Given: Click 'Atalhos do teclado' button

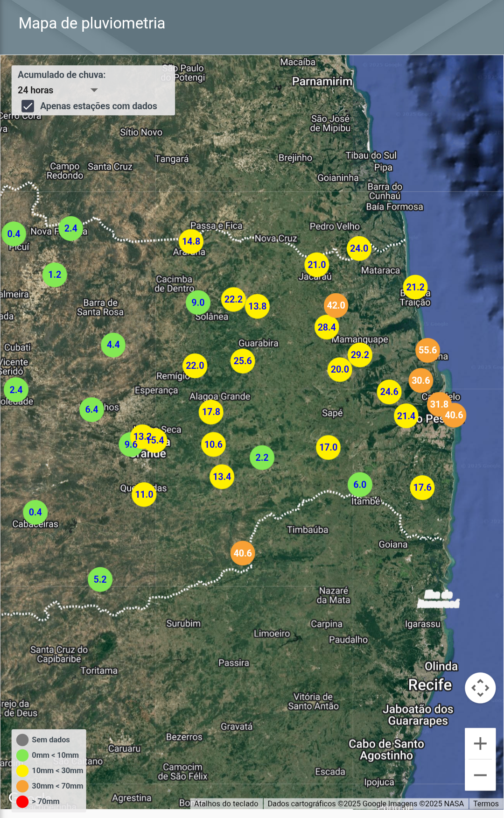Looking at the screenshot, I should point(226,804).
